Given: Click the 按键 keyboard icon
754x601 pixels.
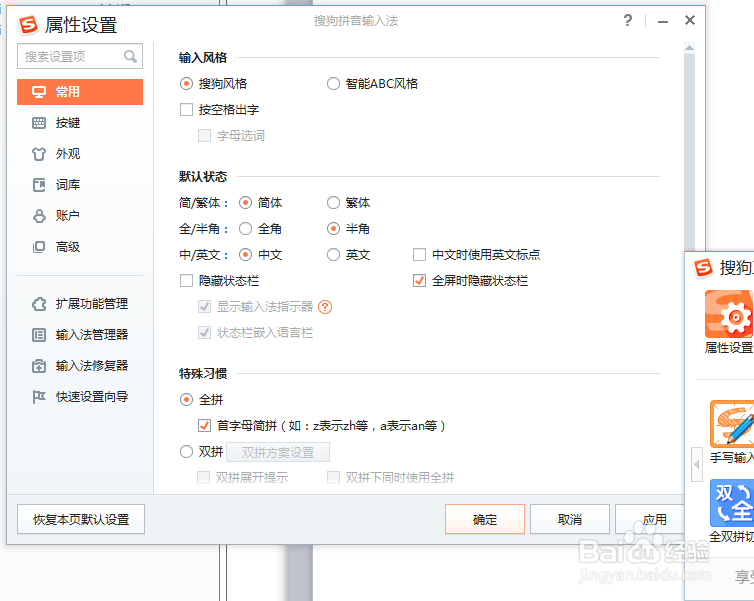Looking at the screenshot, I should pos(39,123).
